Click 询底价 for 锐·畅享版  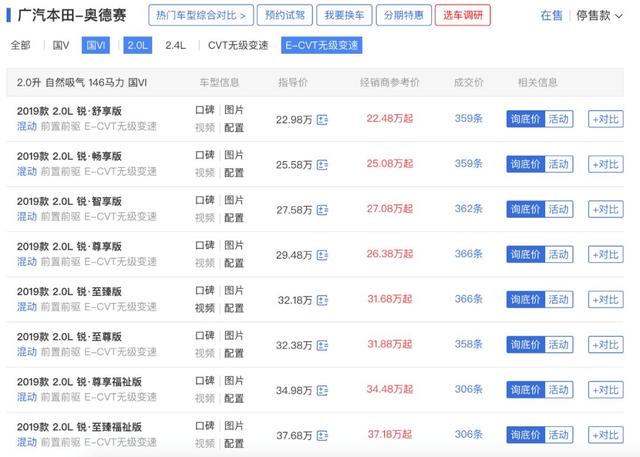pyautogui.click(x=526, y=164)
